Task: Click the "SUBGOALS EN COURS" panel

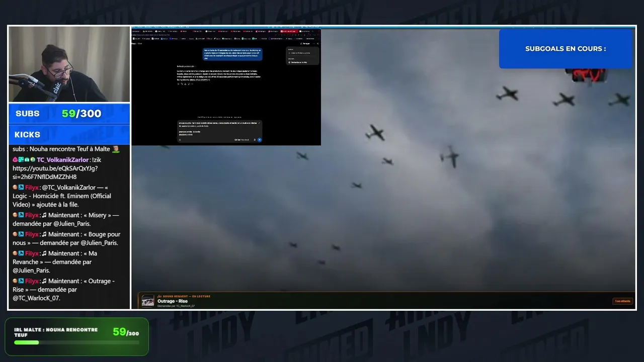Action: (x=566, y=49)
